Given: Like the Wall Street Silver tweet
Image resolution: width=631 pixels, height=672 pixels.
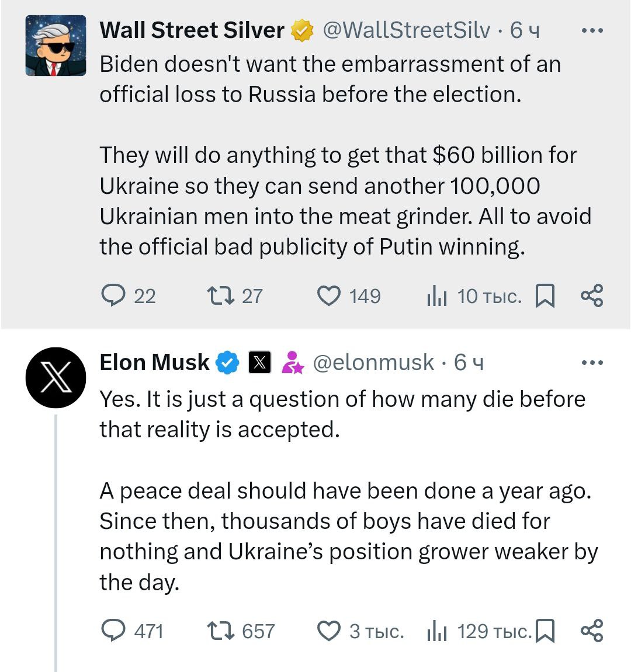Looking at the screenshot, I should [x=329, y=296].
